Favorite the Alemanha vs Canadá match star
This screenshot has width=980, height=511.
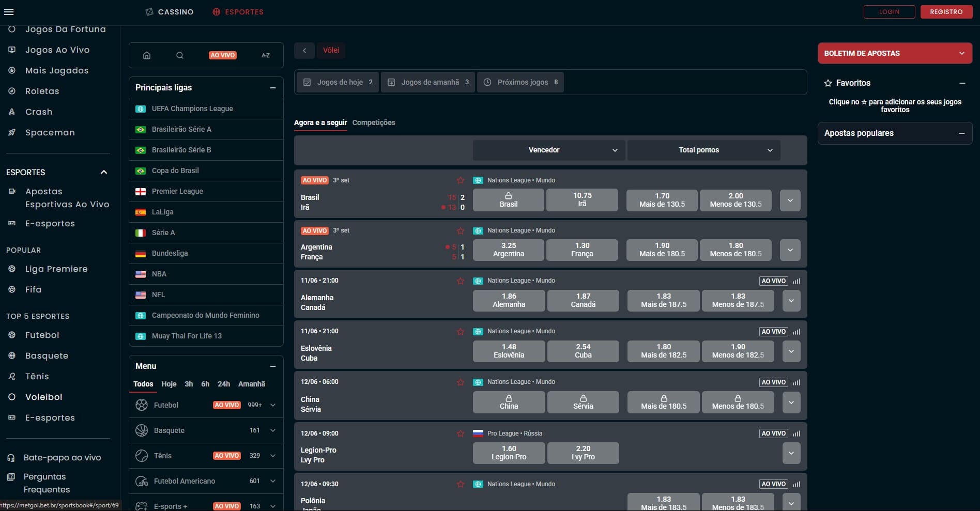coord(461,281)
